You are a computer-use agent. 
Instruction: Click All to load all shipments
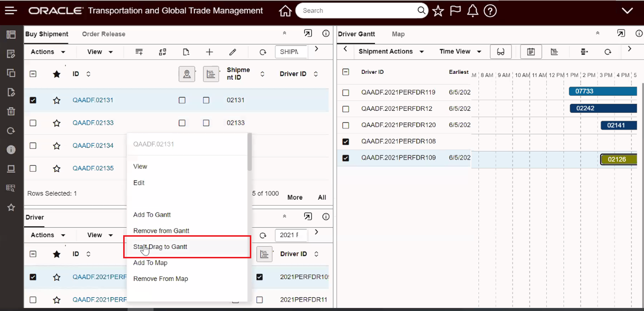point(322,197)
